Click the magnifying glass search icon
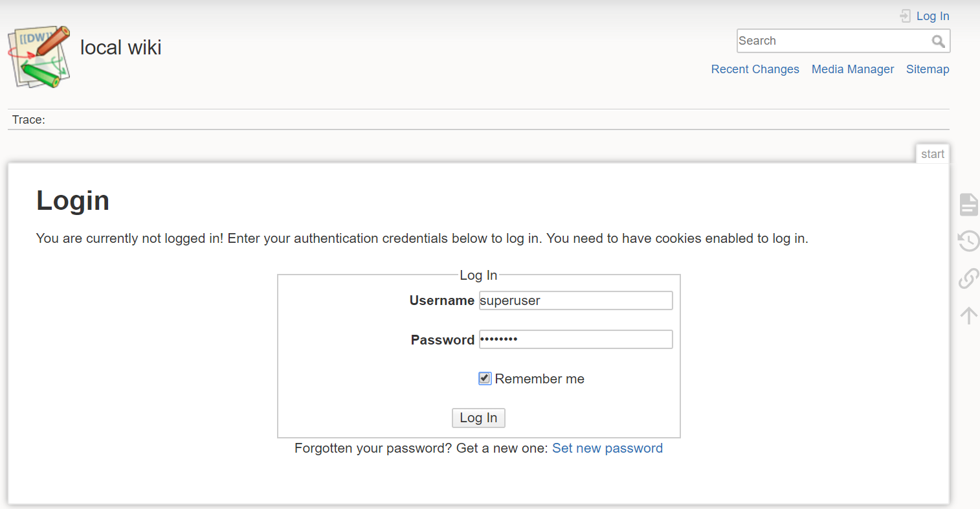 tap(939, 41)
